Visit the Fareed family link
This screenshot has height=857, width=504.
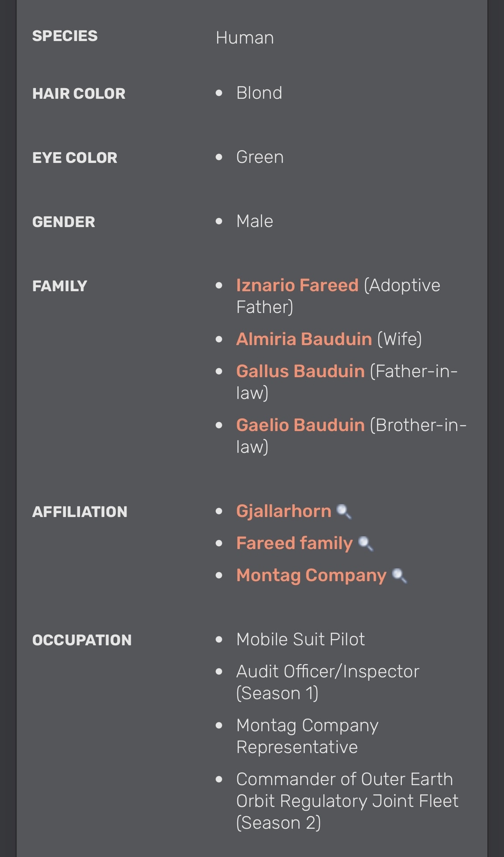[x=294, y=543]
